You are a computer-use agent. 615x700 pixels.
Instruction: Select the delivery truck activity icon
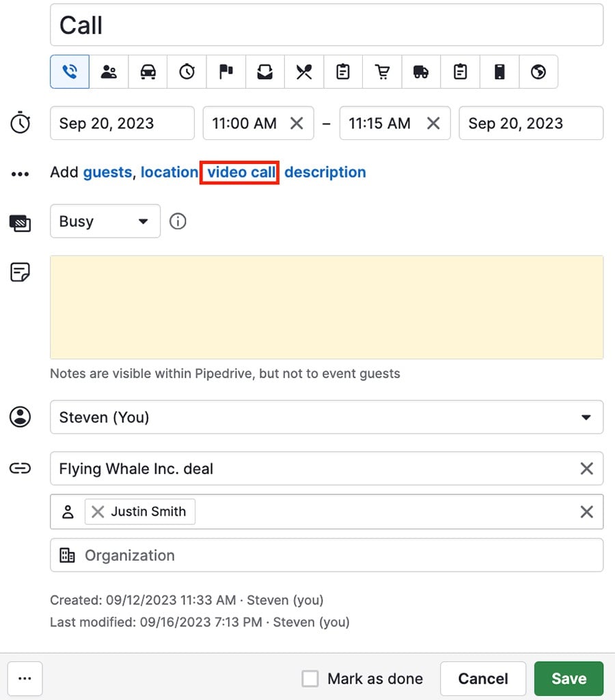tap(421, 72)
